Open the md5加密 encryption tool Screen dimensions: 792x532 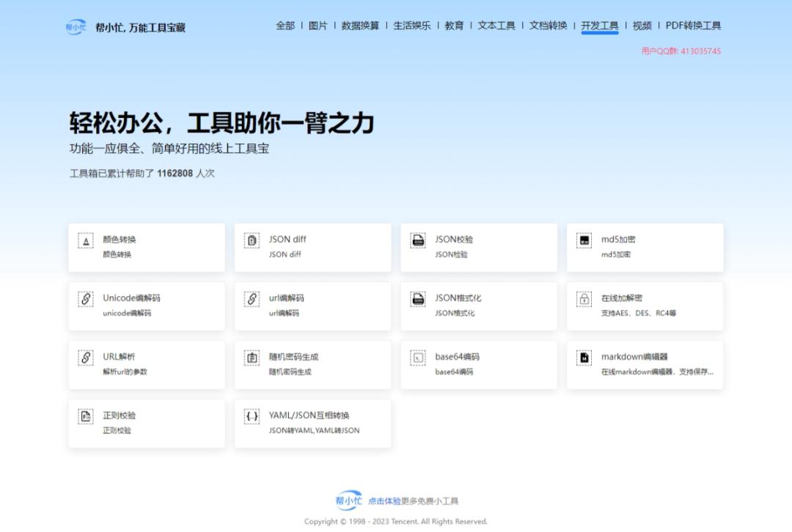pos(644,247)
